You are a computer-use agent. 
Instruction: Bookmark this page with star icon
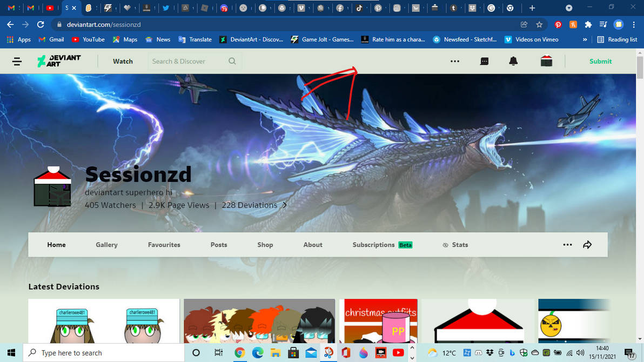[x=539, y=25]
